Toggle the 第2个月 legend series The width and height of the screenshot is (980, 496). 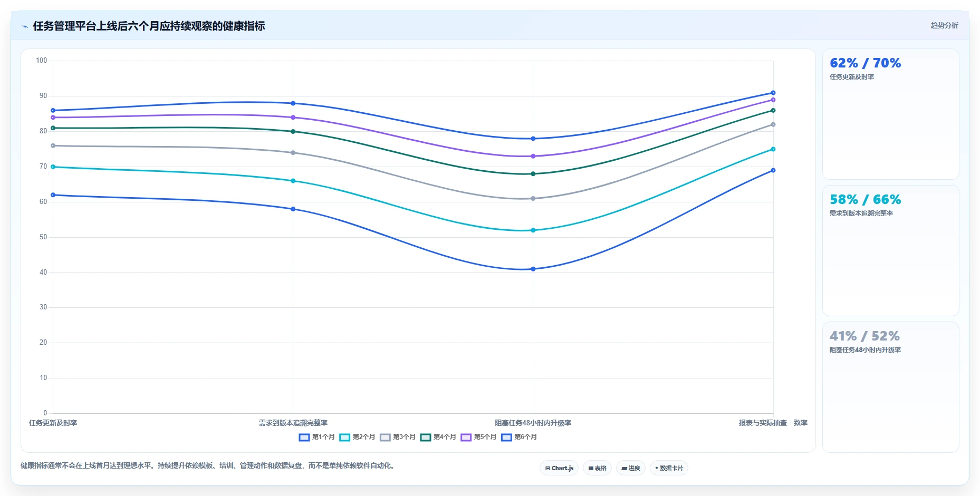click(x=357, y=437)
